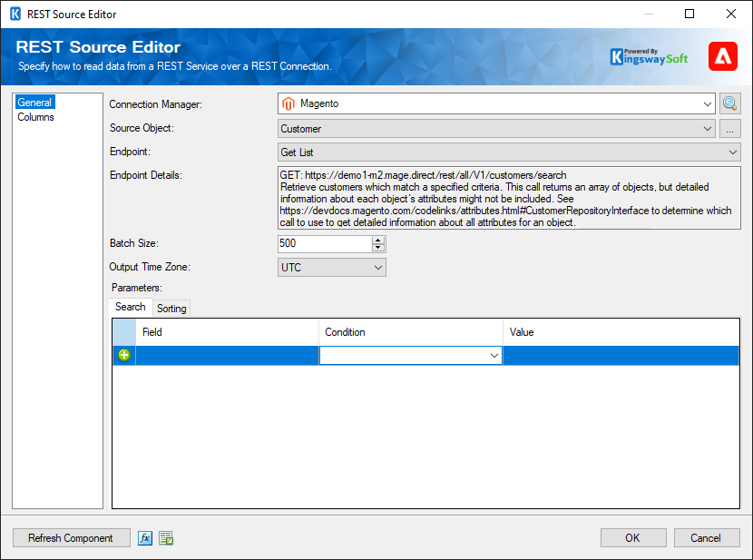Select the General page
This screenshot has width=753, height=560.
click(x=34, y=103)
